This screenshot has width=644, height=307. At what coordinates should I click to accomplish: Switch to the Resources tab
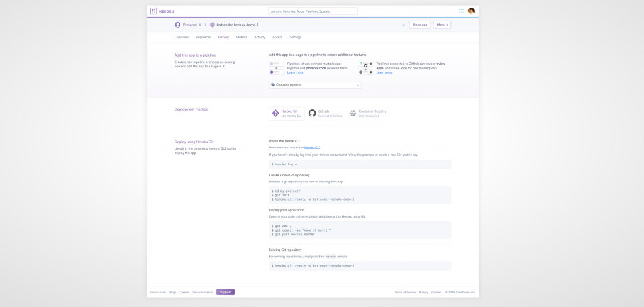point(203,37)
